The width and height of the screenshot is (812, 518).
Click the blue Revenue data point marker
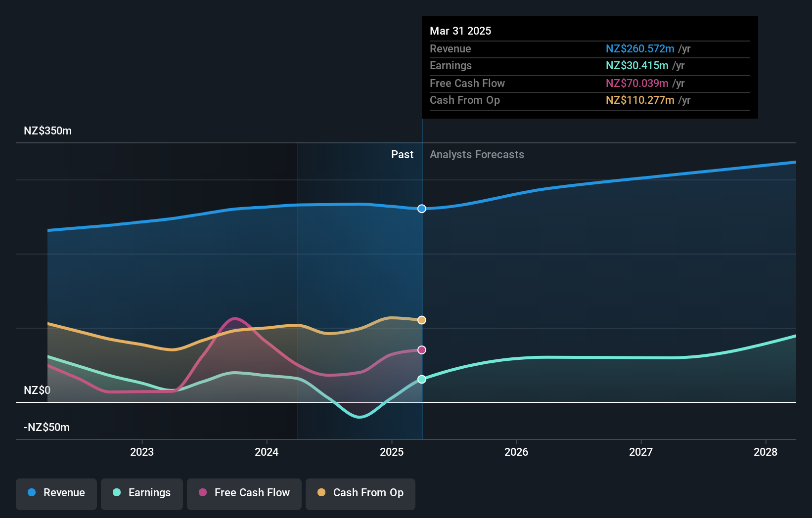coord(422,209)
